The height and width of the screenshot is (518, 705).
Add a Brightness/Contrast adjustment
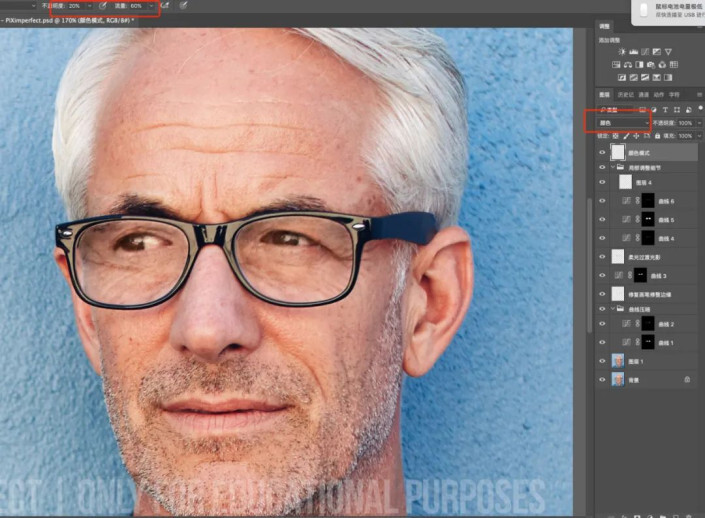623,51
